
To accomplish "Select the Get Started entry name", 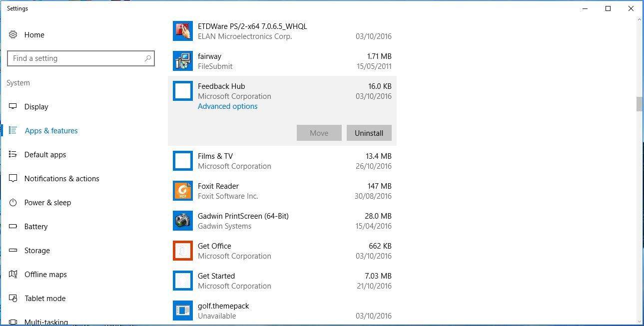I will (216, 276).
